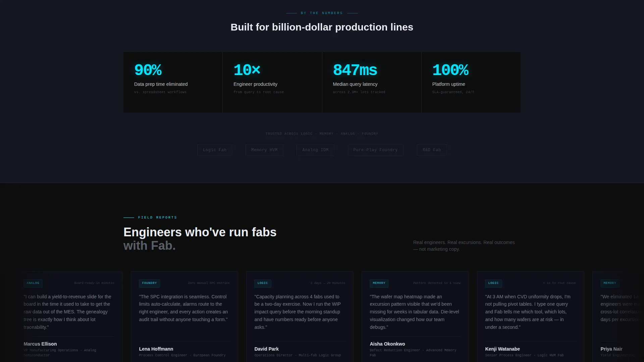Click ANALOG tag on Marcus Ellison card
The image size is (644, 362).
[x=33, y=283]
